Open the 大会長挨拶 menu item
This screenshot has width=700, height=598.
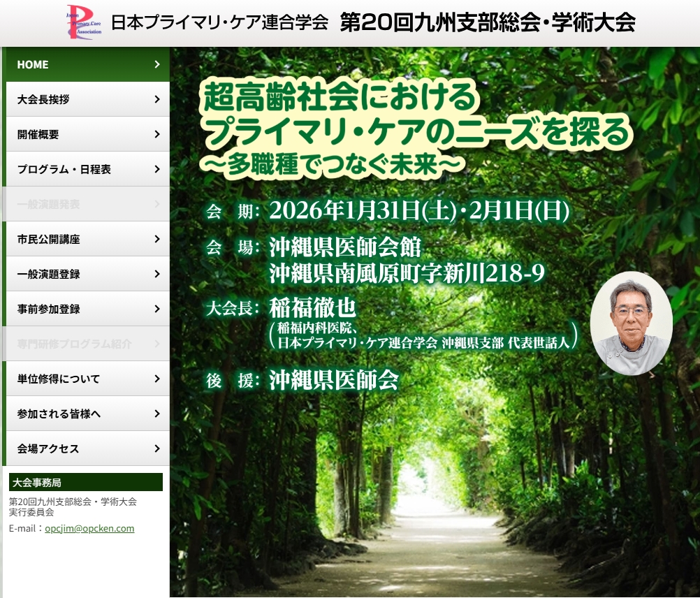[43, 99]
